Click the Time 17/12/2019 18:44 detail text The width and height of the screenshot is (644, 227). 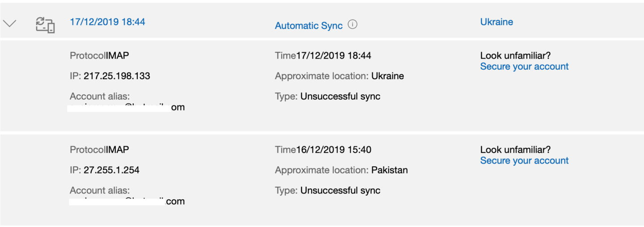point(323,55)
